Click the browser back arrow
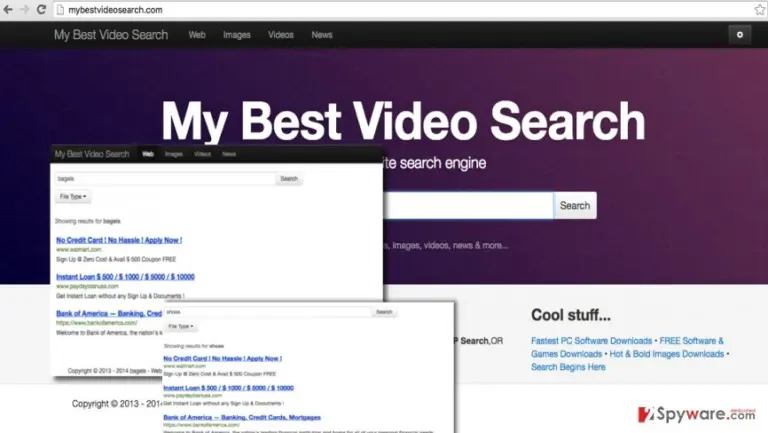Screen dimensions: 768x433 point(8,10)
